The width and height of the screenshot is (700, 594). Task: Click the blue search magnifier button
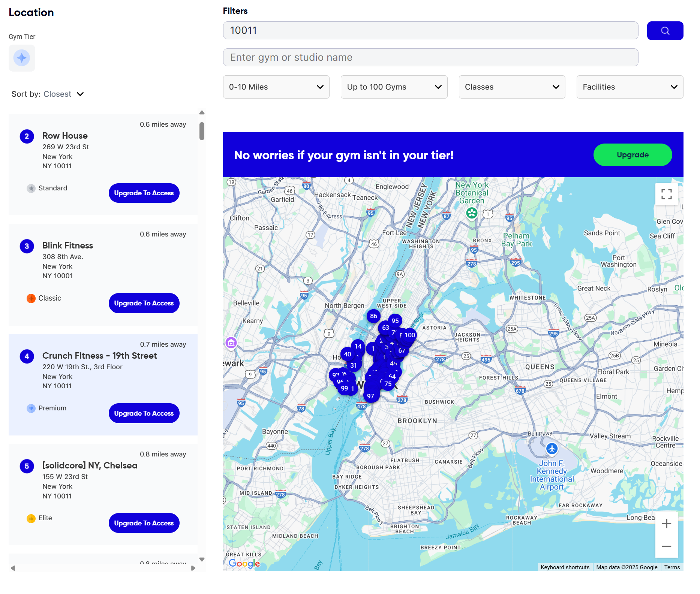665,31
